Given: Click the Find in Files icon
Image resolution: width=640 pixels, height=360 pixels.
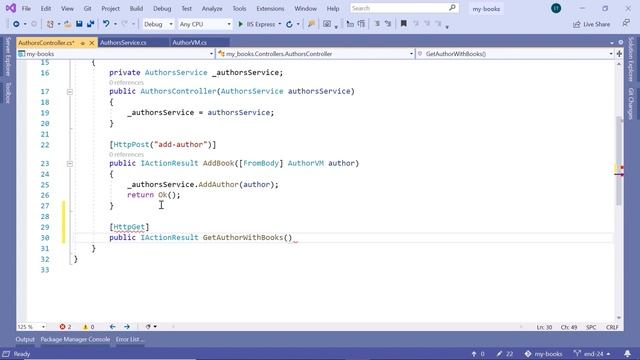Looking at the screenshot, I should point(311,24).
